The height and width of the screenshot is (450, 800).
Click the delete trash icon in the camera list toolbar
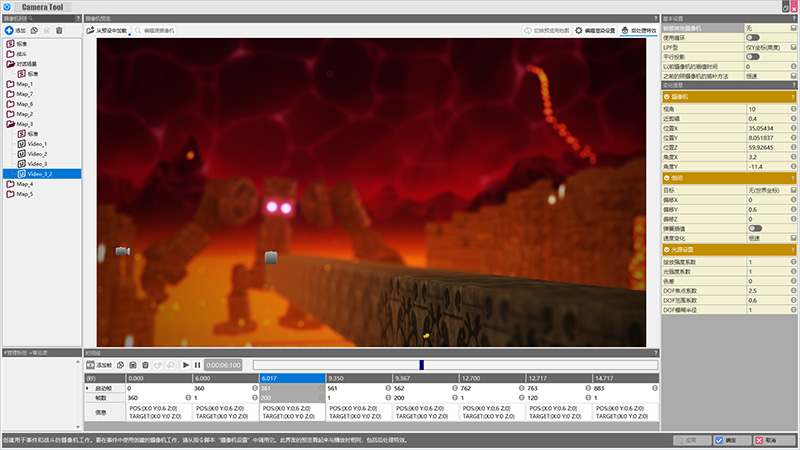[x=59, y=31]
